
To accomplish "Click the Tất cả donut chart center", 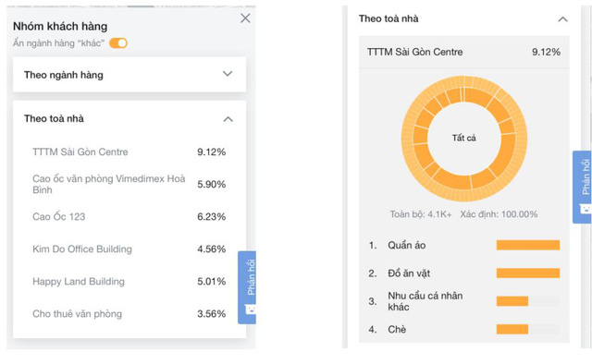I will (x=464, y=138).
